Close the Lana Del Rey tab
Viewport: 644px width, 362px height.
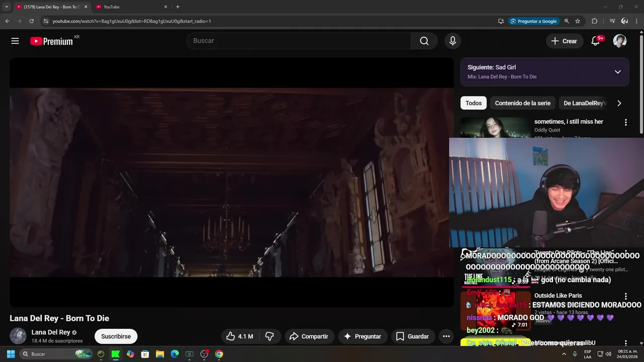click(86, 7)
